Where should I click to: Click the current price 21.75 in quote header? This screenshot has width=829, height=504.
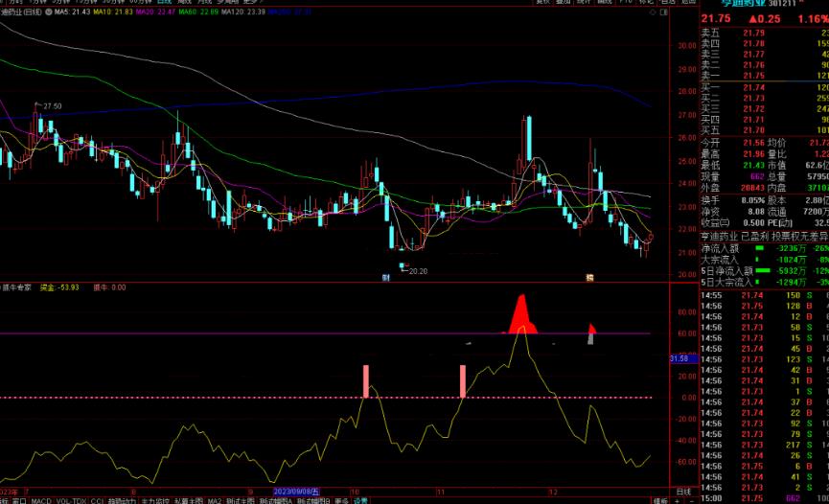[x=716, y=18]
